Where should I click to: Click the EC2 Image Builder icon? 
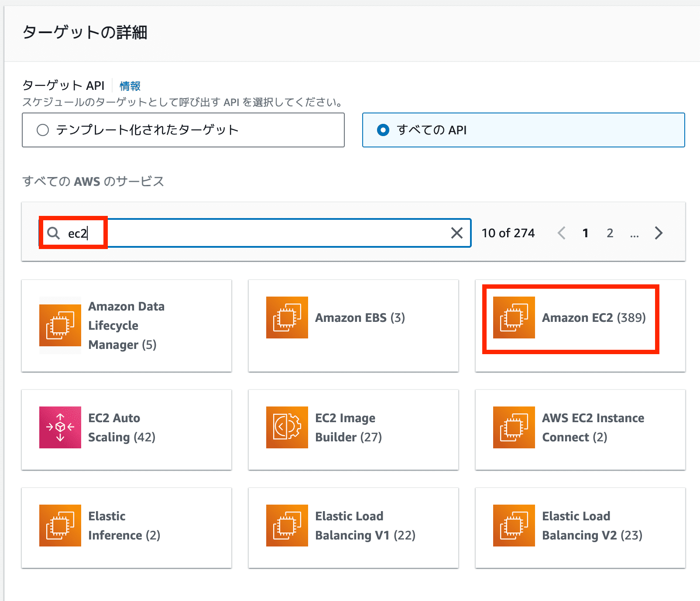pyautogui.click(x=287, y=427)
